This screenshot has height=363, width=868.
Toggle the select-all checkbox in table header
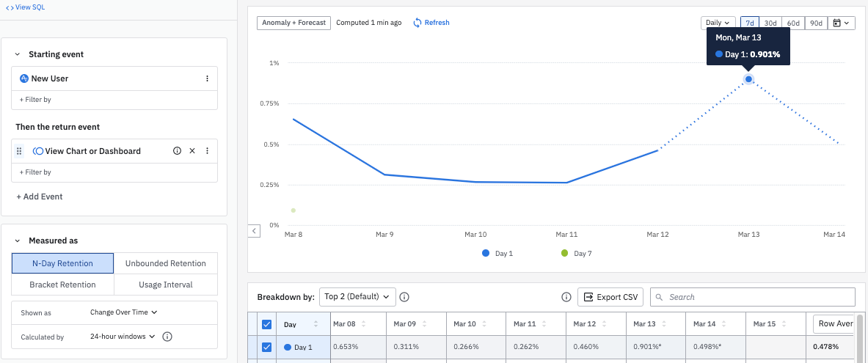click(266, 324)
